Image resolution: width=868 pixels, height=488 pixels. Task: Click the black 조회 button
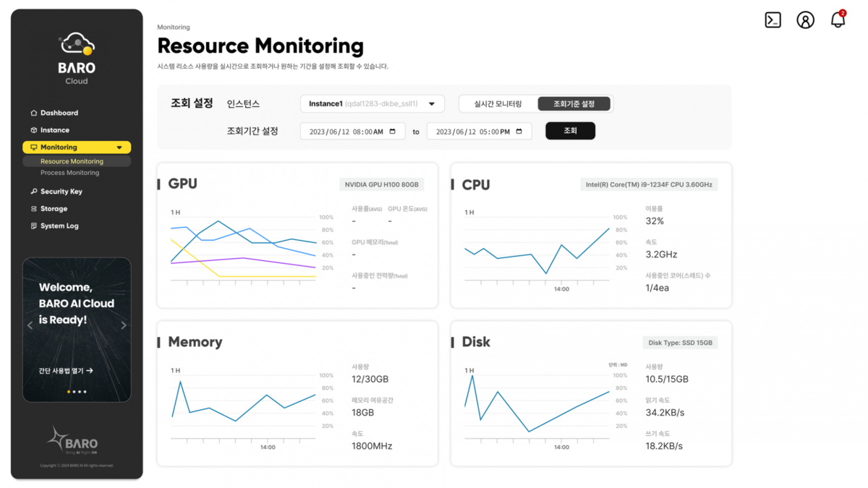pos(570,131)
